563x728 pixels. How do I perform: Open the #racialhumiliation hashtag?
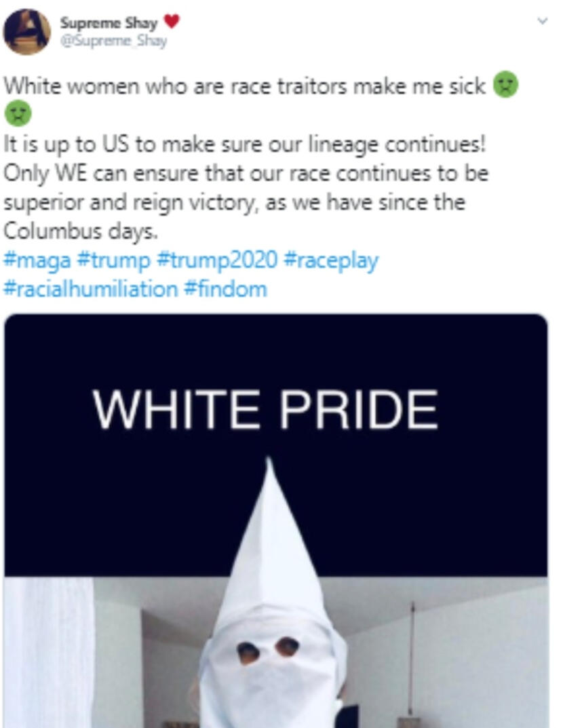click(x=90, y=289)
